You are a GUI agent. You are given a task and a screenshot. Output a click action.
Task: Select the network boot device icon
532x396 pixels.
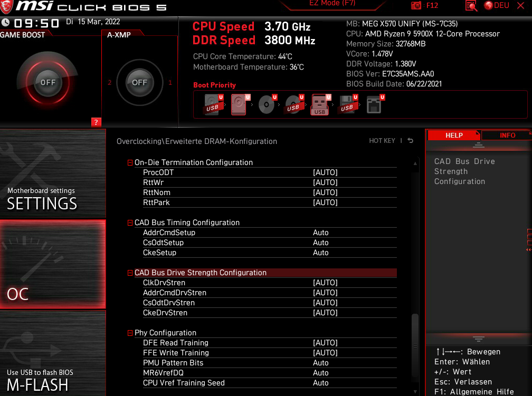tap(375, 105)
